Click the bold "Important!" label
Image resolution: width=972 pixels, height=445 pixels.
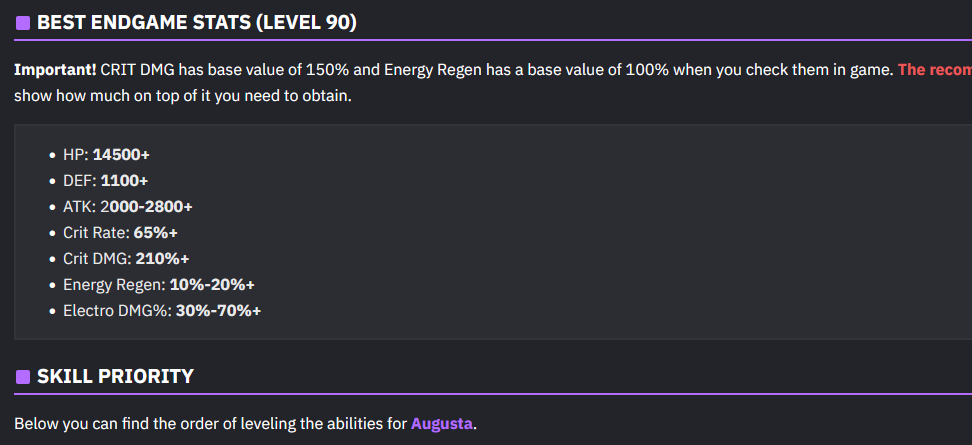pyautogui.click(x=55, y=71)
